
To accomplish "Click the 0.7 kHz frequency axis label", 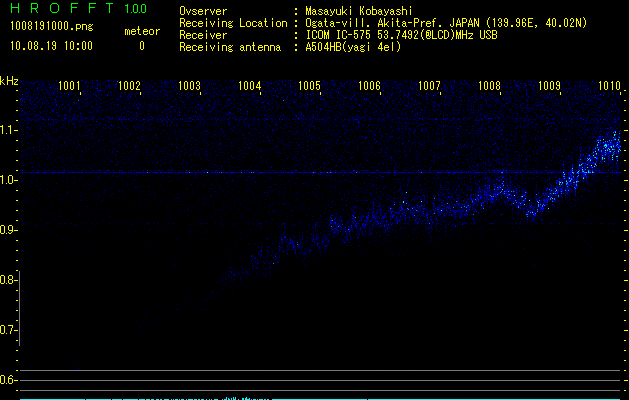I will 7,330.
